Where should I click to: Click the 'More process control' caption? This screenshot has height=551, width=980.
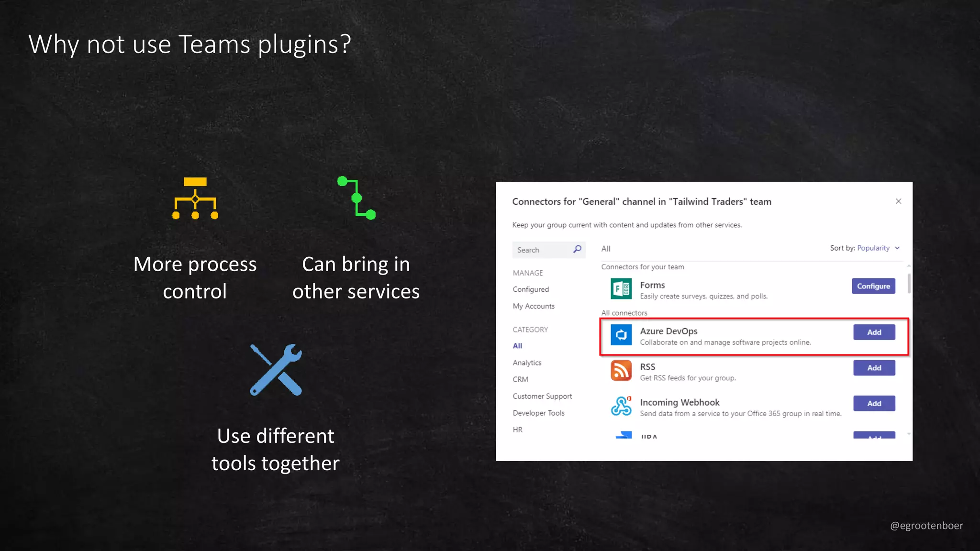pyautogui.click(x=195, y=277)
